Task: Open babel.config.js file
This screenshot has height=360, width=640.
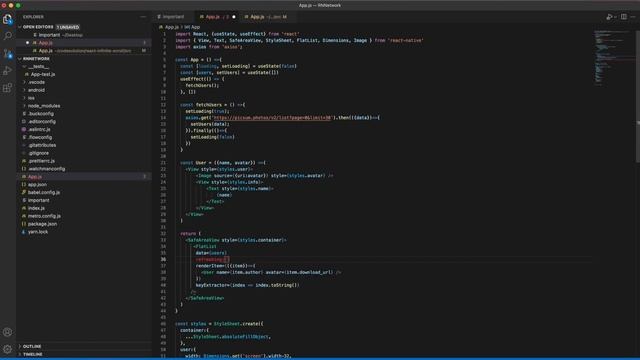Action: click(43, 192)
